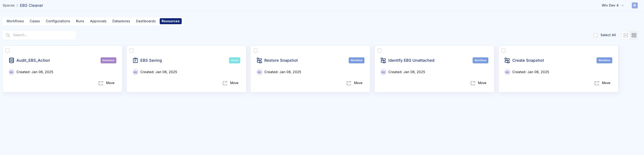
Task: Click RO avatar on EBS Saving card
Action: (x=135, y=72)
